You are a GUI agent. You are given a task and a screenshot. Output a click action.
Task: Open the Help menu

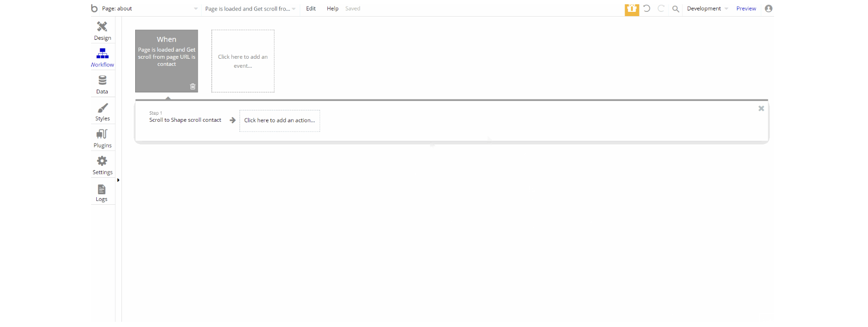pyautogui.click(x=332, y=9)
